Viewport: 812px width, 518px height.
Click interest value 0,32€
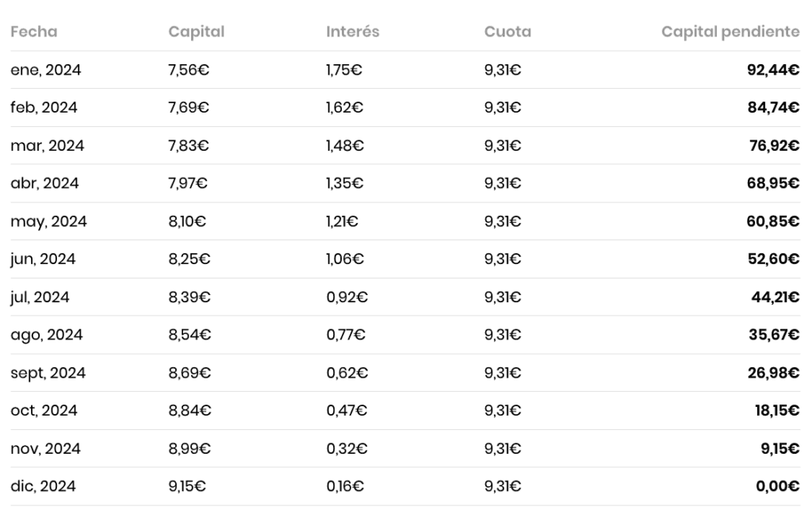click(346, 449)
